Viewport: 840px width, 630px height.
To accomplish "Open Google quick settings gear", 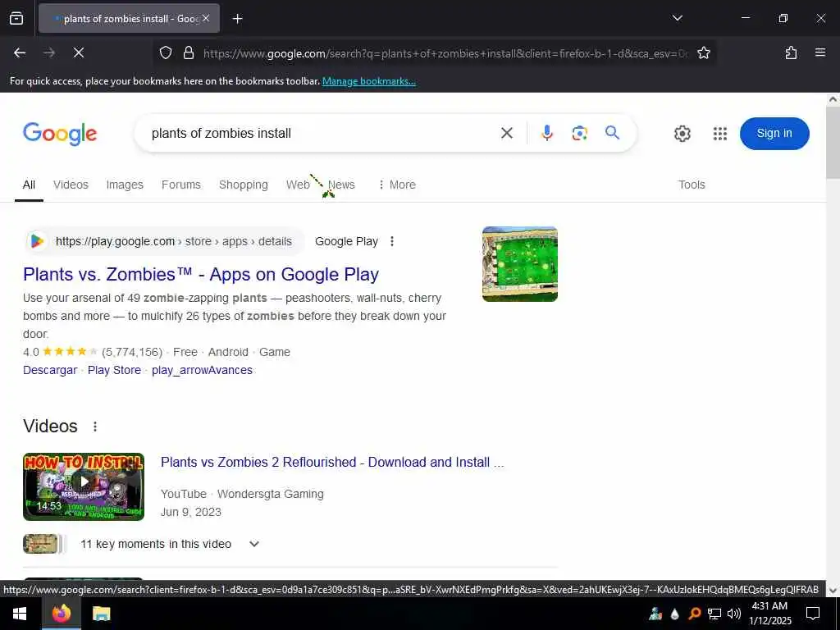I will pos(682,134).
